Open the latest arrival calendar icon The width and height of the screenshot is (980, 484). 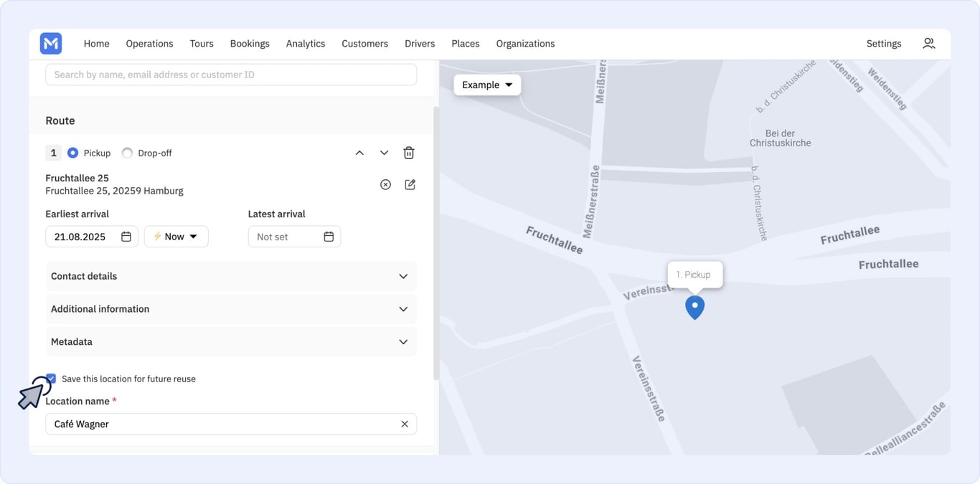point(329,237)
